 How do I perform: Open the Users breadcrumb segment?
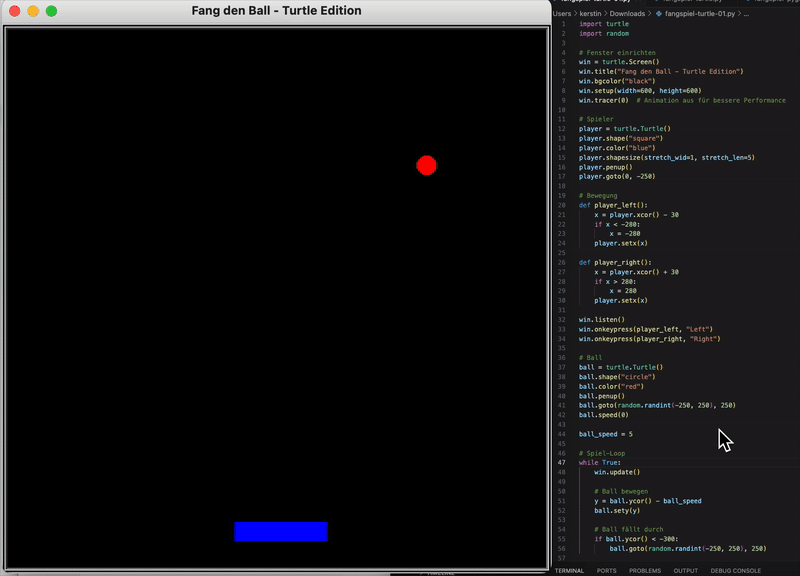(x=562, y=14)
